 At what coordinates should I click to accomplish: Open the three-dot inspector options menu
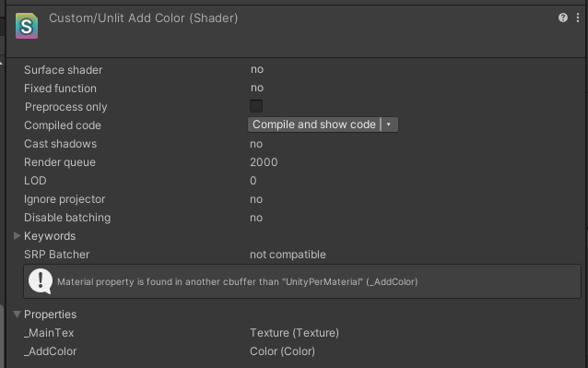click(578, 18)
